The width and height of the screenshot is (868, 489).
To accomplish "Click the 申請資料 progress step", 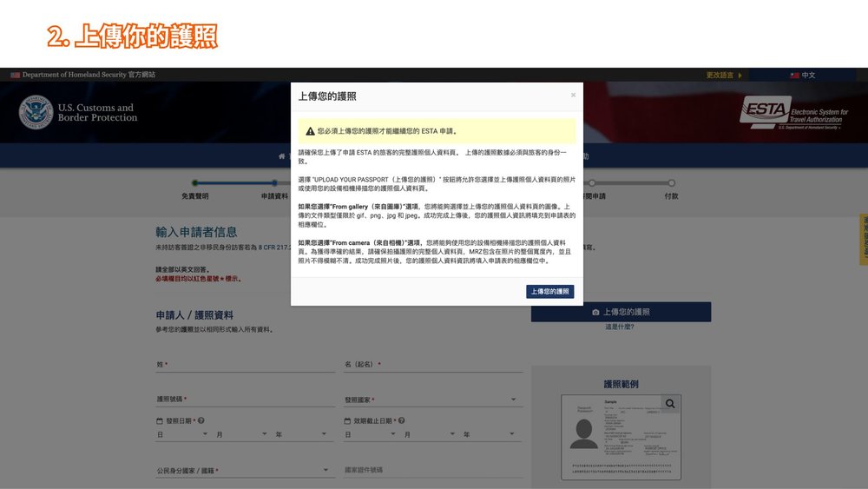I will (x=274, y=189).
